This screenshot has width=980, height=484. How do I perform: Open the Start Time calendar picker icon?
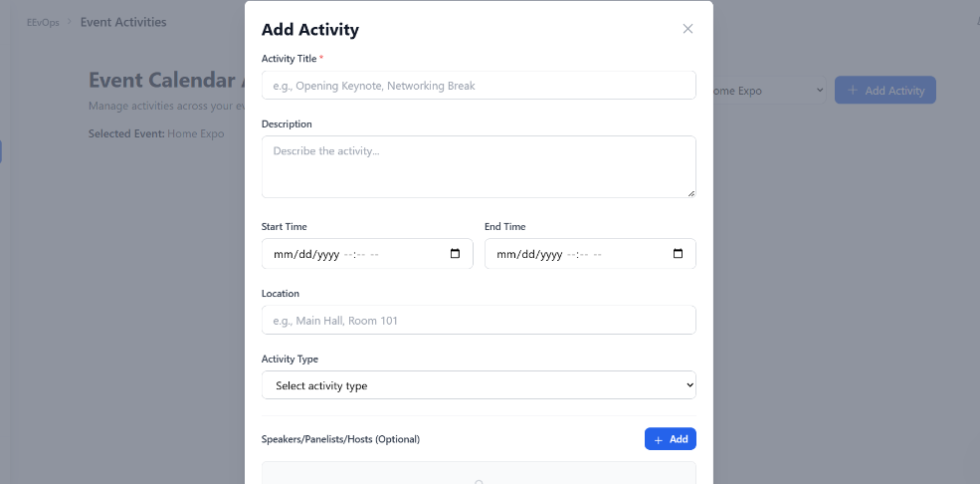[x=455, y=254]
